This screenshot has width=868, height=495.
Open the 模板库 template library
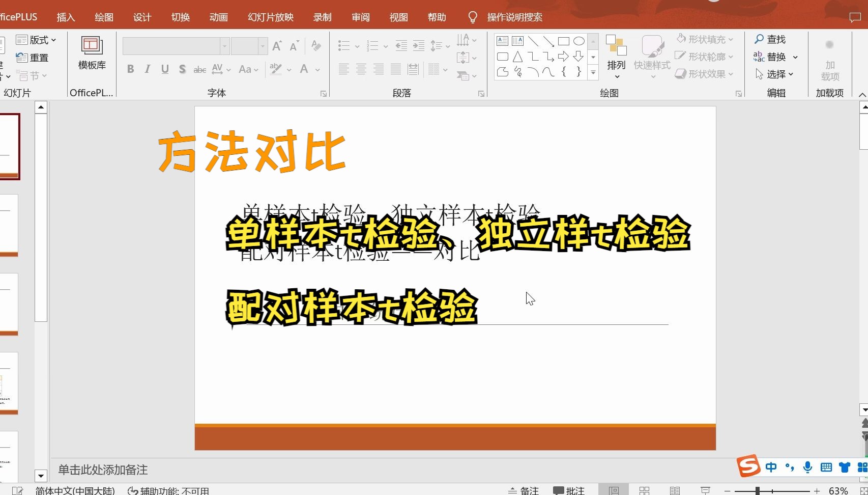pos(92,53)
